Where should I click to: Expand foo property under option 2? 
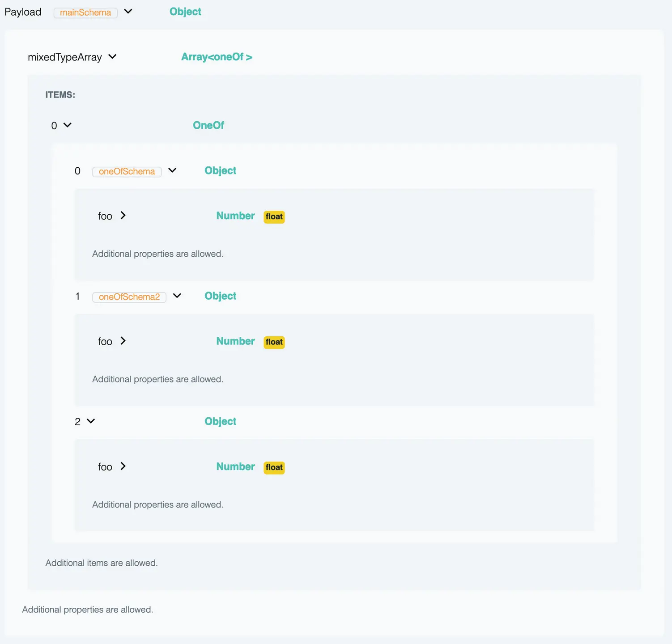123,466
